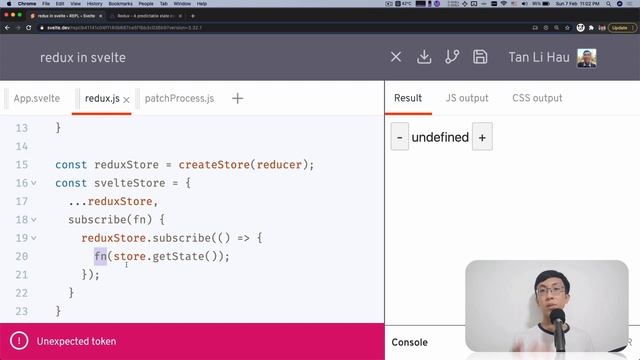The height and width of the screenshot is (360, 640).
Task: Collapse code fold at line 16
Action: [x=34, y=183]
